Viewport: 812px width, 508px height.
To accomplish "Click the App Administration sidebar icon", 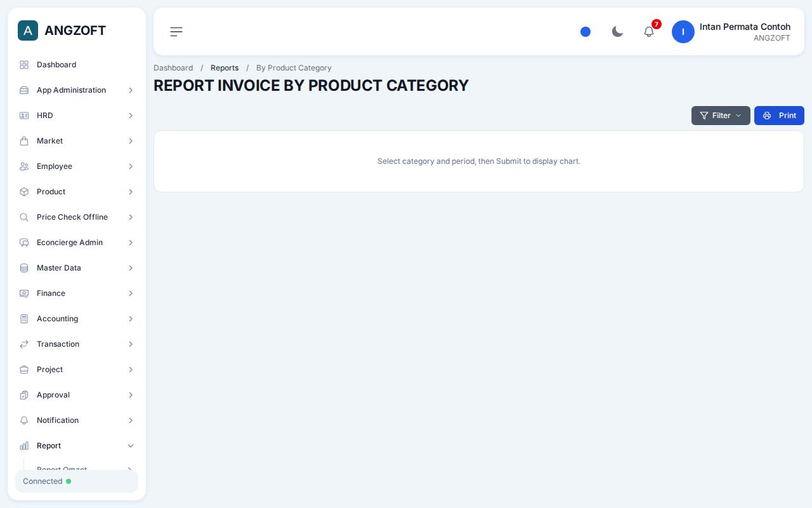I will tap(24, 90).
